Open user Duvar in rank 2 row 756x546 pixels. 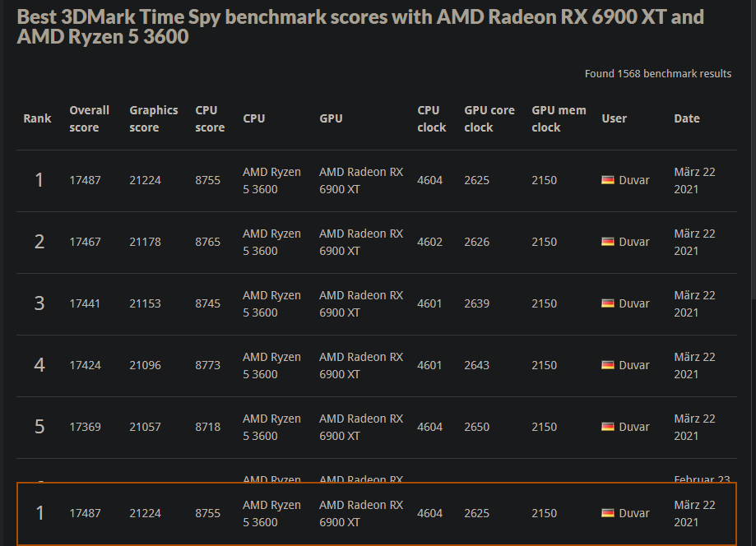click(634, 242)
